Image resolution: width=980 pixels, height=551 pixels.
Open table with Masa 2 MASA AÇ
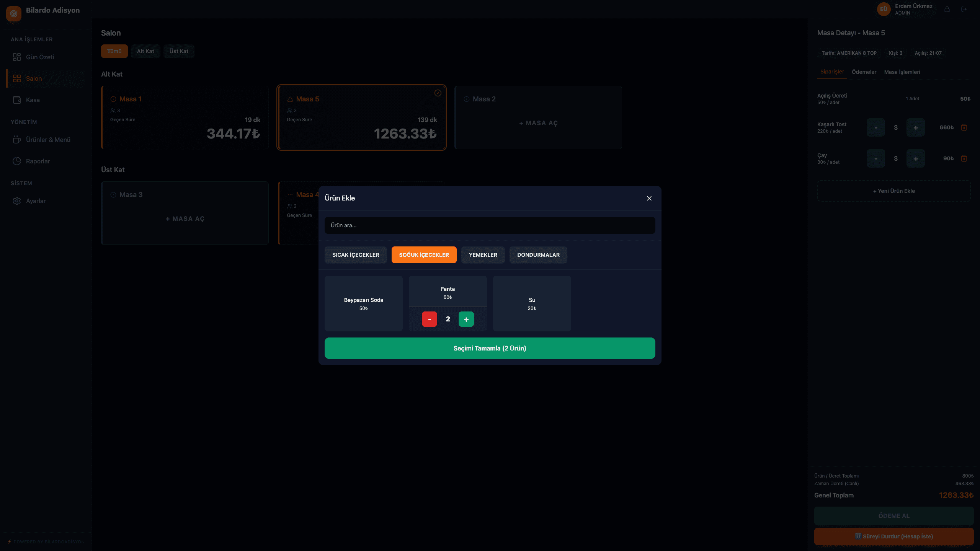(x=538, y=123)
